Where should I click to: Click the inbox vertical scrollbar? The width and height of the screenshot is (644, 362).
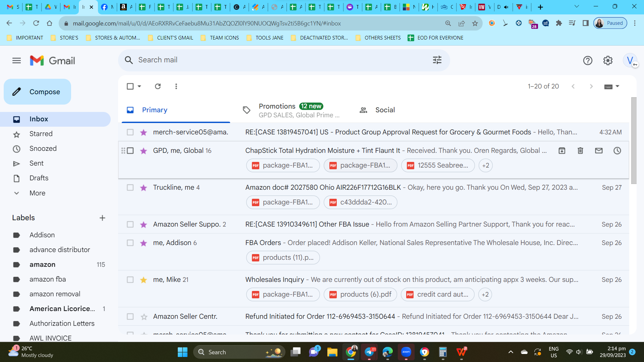[634, 141]
